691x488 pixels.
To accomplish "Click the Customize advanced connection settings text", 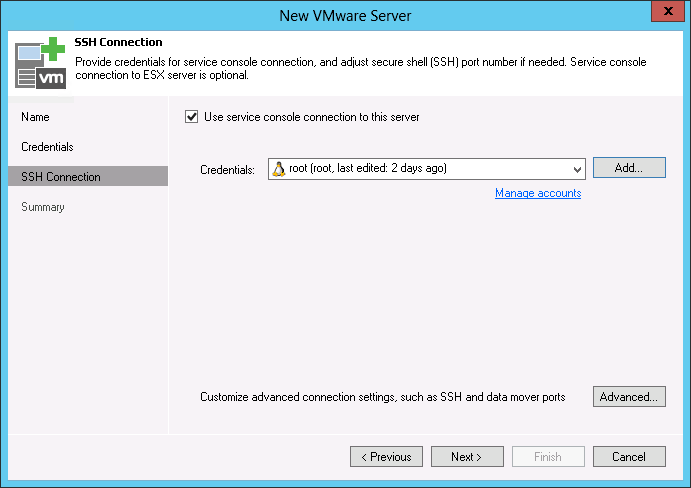I will [383, 397].
